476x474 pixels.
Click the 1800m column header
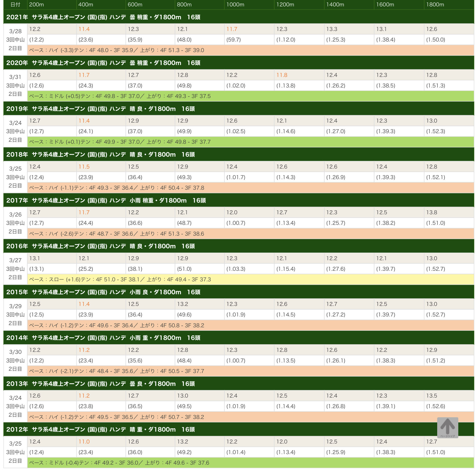(x=435, y=5)
